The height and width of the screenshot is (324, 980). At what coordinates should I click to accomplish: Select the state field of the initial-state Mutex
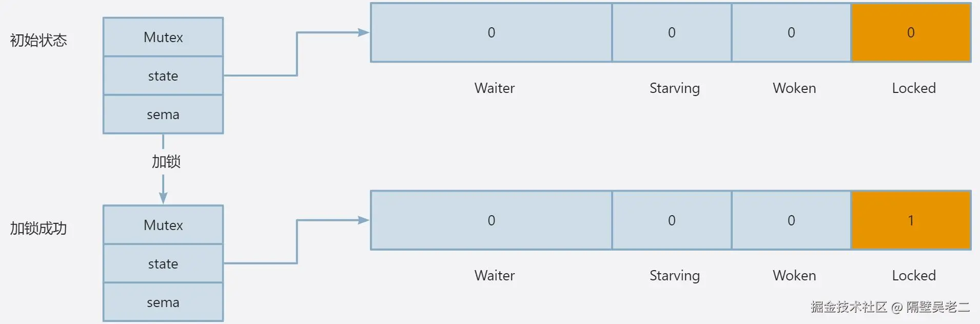[x=163, y=76]
